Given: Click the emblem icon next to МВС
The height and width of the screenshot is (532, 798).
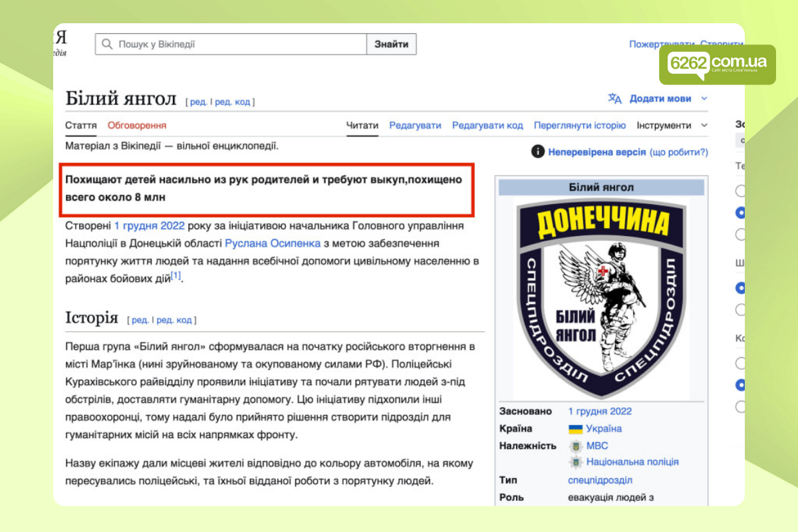Looking at the screenshot, I should coord(575,446).
